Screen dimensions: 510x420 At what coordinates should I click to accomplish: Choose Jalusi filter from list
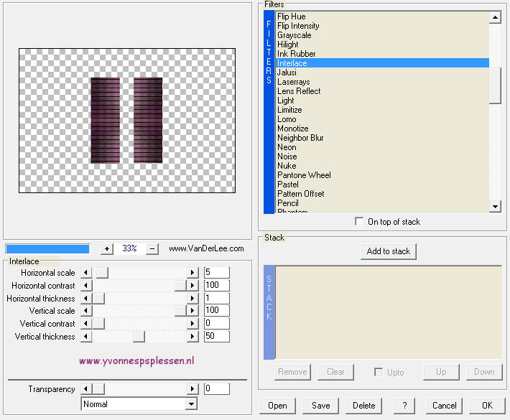[x=382, y=73]
